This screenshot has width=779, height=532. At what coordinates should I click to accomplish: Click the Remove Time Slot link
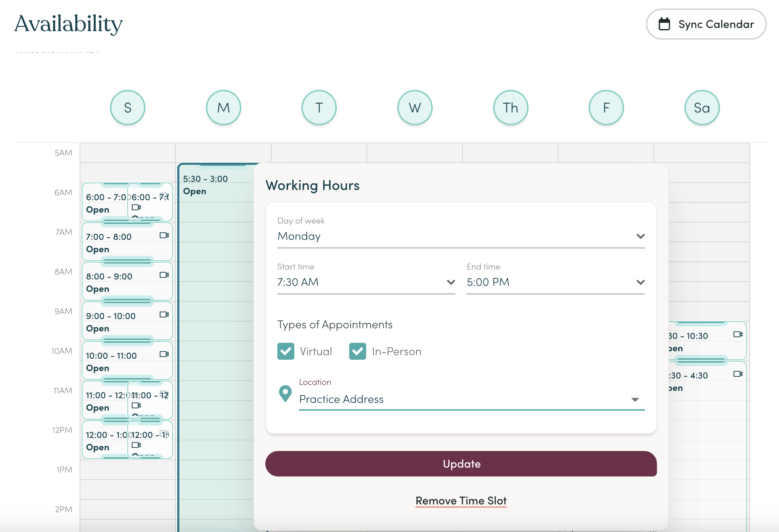pyautogui.click(x=461, y=501)
